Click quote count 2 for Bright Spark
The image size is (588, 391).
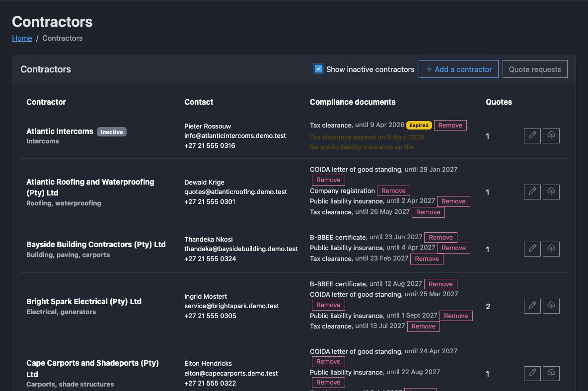488,306
